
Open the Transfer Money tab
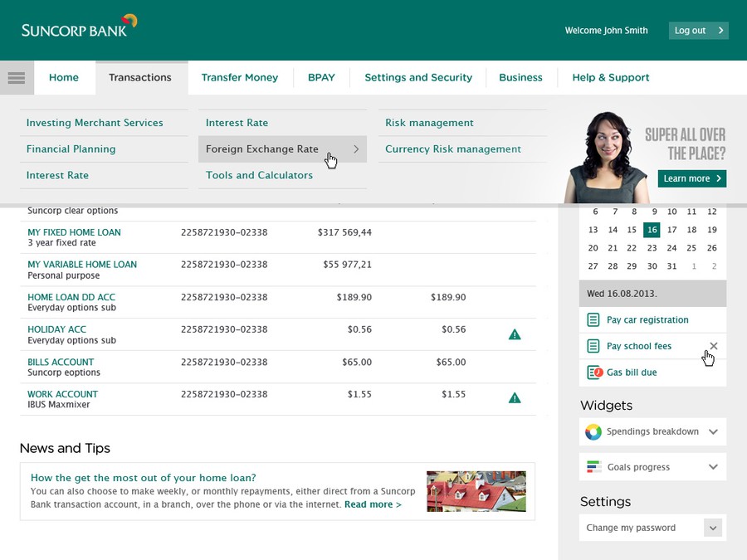point(239,78)
